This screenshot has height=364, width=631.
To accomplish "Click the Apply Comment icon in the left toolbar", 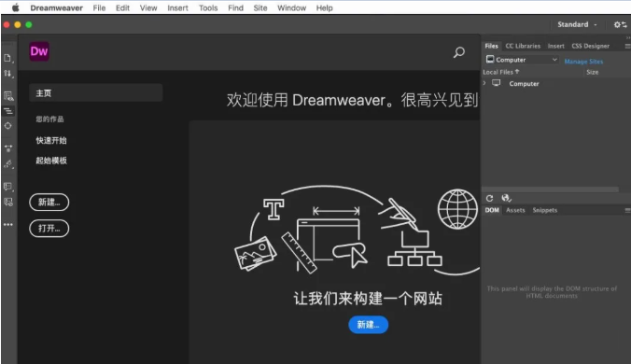I will [8, 187].
